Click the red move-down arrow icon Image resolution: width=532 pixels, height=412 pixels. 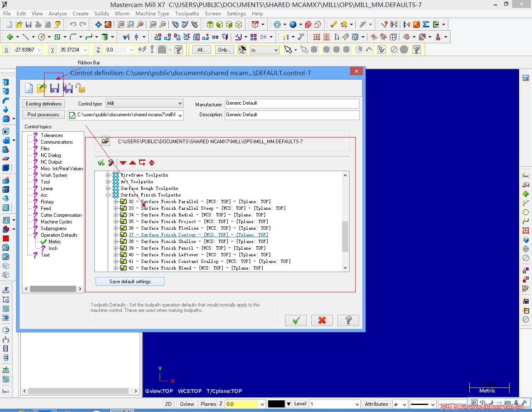coord(123,163)
